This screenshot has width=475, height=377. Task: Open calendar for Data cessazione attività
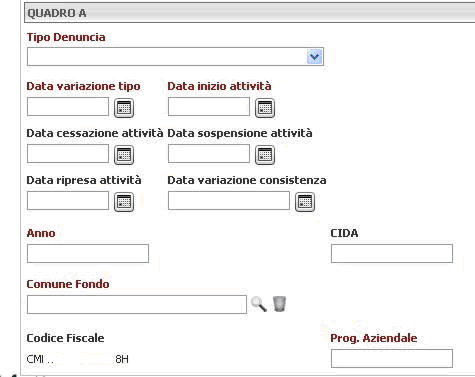[x=124, y=155]
